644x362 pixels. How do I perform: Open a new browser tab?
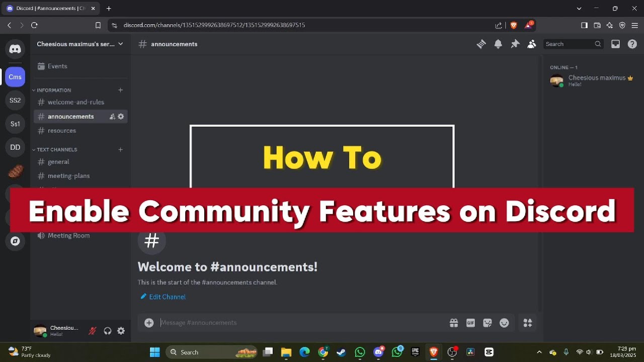coord(109,9)
